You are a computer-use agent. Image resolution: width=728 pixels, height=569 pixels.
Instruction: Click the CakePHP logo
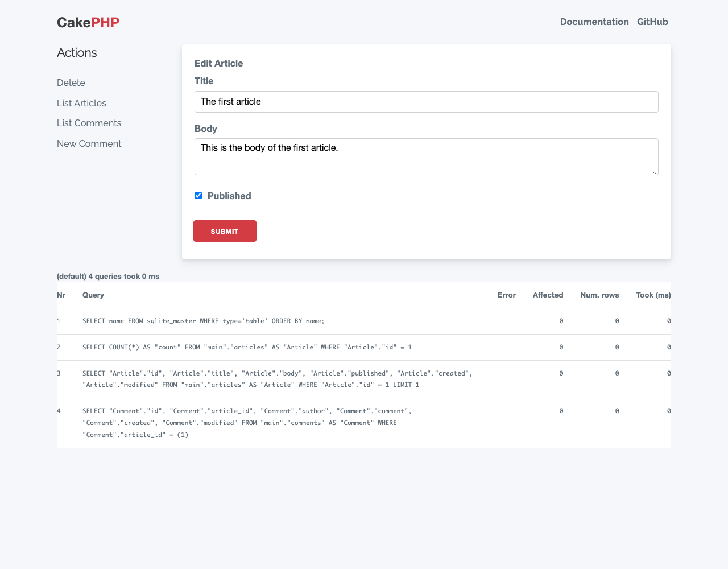coord(88,22)
